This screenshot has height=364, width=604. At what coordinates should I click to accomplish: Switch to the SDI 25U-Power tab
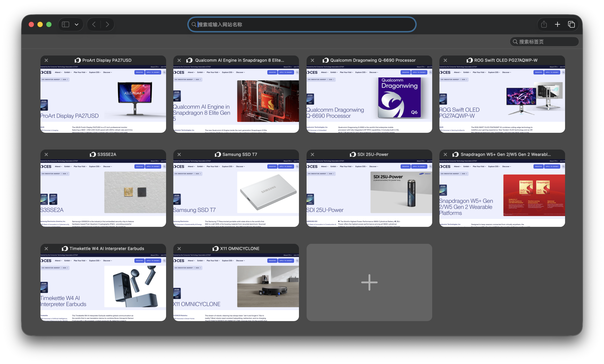[x=369, y=192]
